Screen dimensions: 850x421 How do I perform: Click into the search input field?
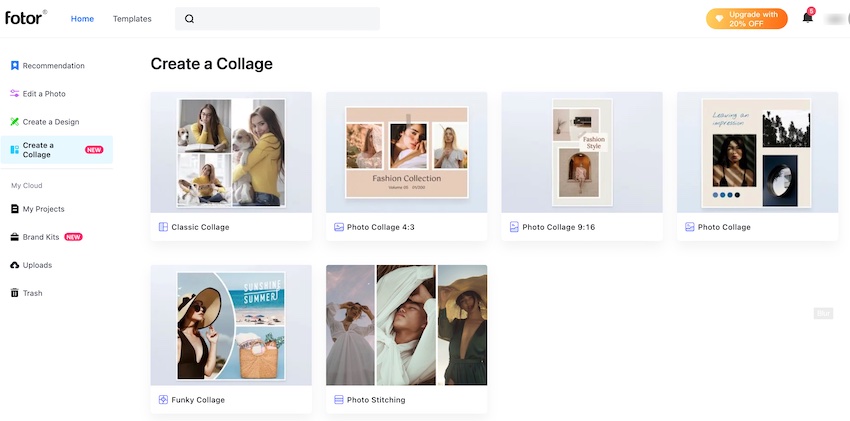[x=277, y=18]
